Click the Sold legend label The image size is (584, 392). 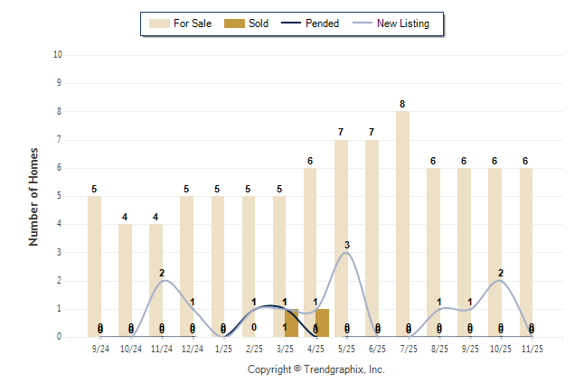point(259,23)
